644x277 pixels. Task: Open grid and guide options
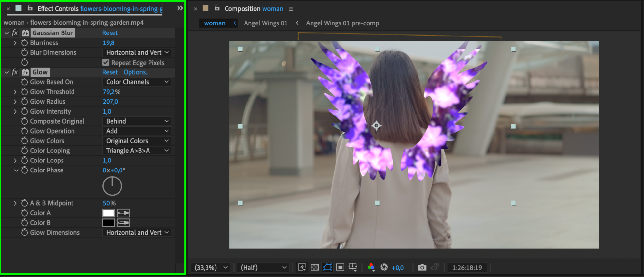click(x=353, y=267)
